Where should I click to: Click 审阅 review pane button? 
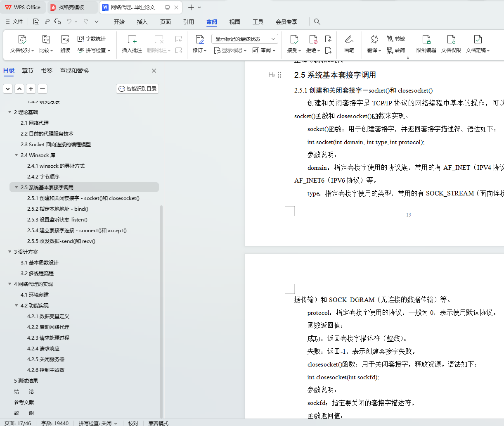(x=264, y=50)
